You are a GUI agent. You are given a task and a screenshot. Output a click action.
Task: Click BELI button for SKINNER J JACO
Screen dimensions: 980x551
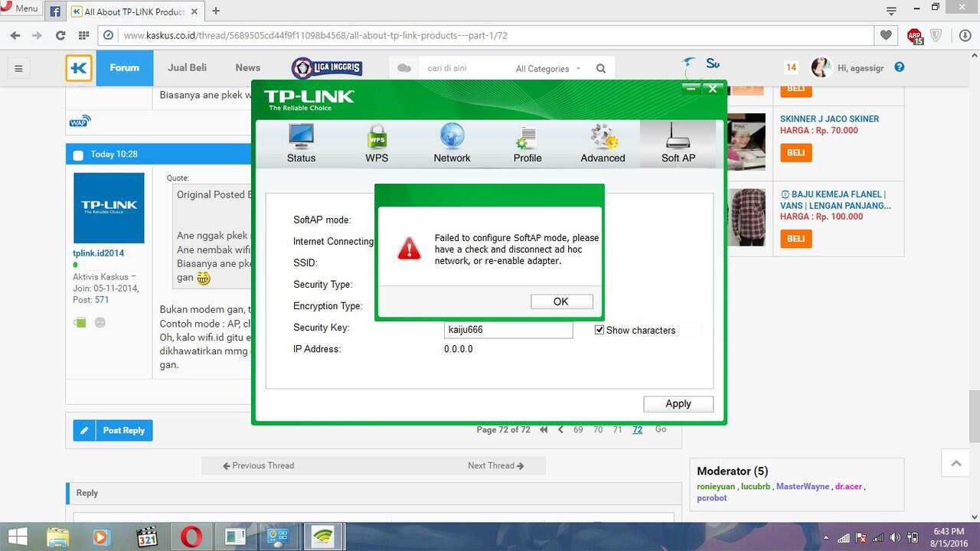[795, 152]
